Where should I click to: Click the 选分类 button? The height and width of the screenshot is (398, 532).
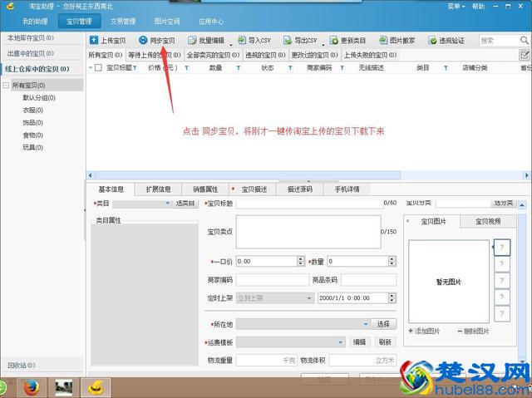[503, 203]
